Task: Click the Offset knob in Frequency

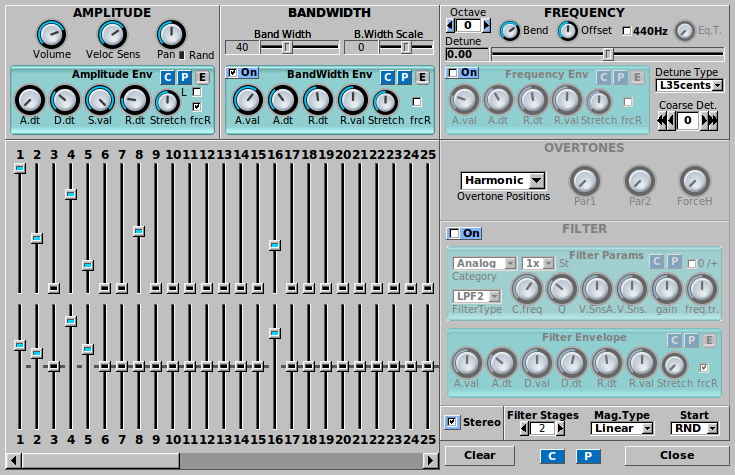Action: click(568, 31)
